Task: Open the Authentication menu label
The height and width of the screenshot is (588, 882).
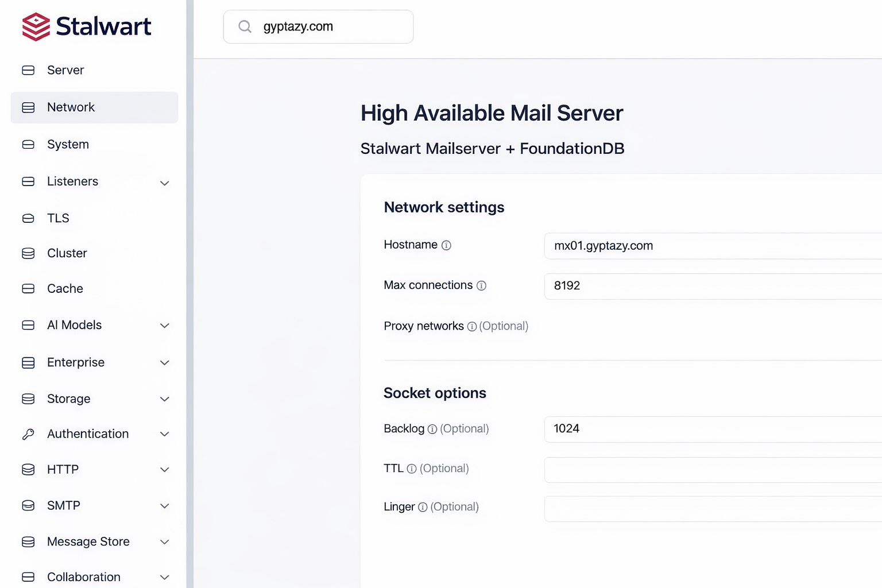Action: click(88, 434)
